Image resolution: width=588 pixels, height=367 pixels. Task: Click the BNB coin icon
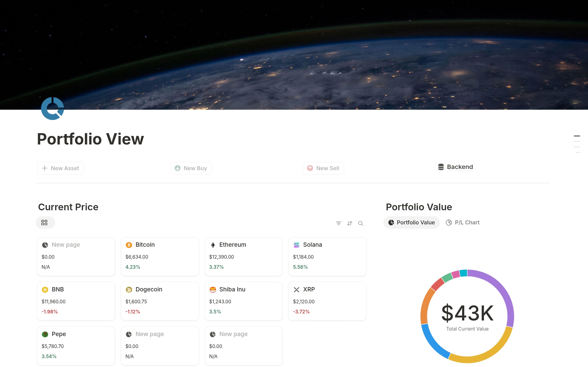[45, 290]
